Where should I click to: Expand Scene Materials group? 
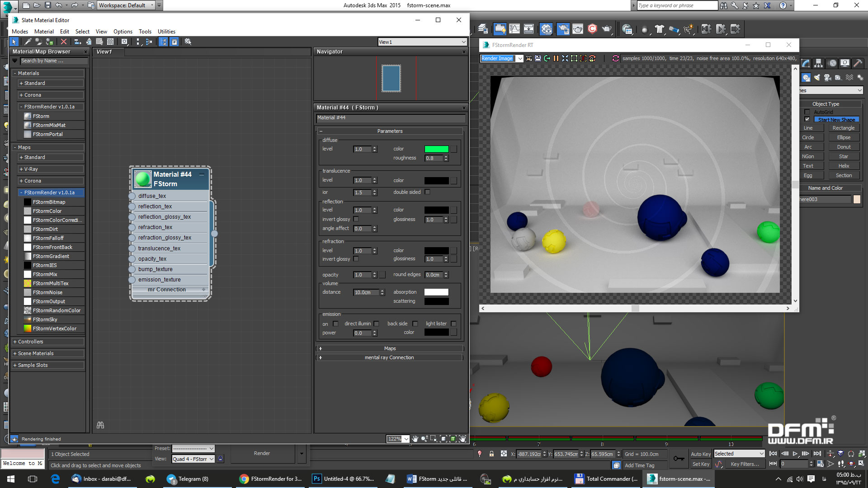coord(48,353)
